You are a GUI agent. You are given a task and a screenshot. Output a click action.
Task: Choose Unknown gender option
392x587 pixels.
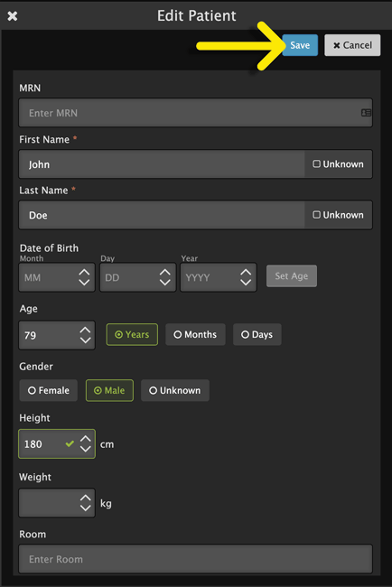tap(175, 390)
